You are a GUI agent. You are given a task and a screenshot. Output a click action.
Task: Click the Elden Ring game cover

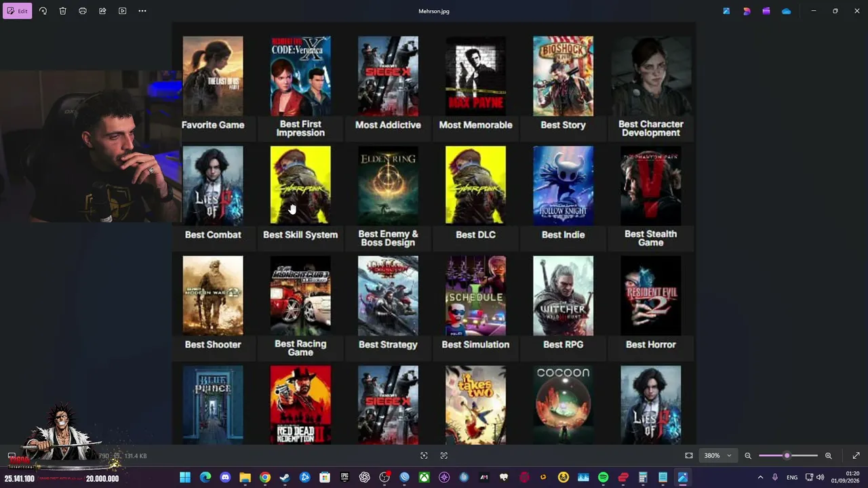tap(388, 185)
